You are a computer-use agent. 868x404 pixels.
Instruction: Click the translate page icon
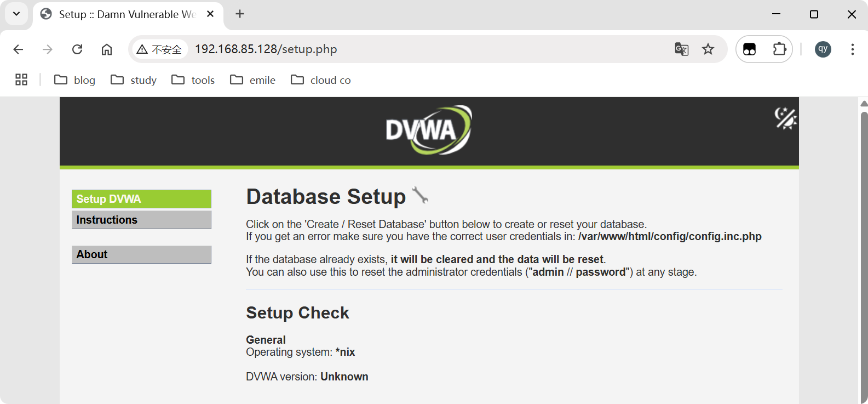(681, 49)
